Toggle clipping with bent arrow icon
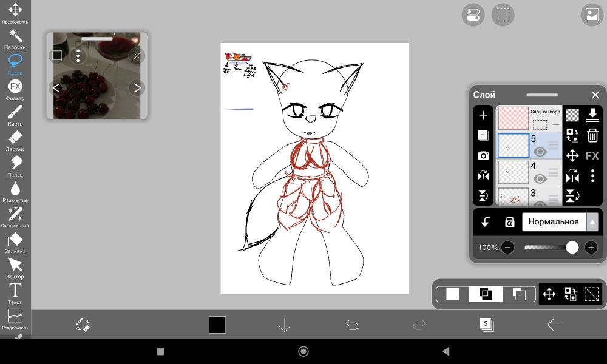Image resolution: width=607 pixels, height=364 pixels. (485, 222)
